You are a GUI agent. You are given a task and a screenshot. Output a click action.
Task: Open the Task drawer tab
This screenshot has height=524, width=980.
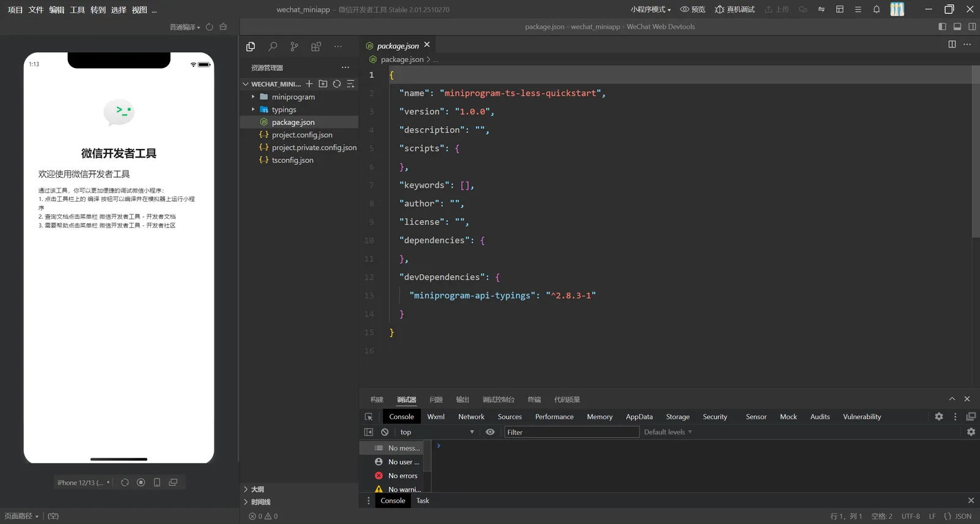(423, 501)
